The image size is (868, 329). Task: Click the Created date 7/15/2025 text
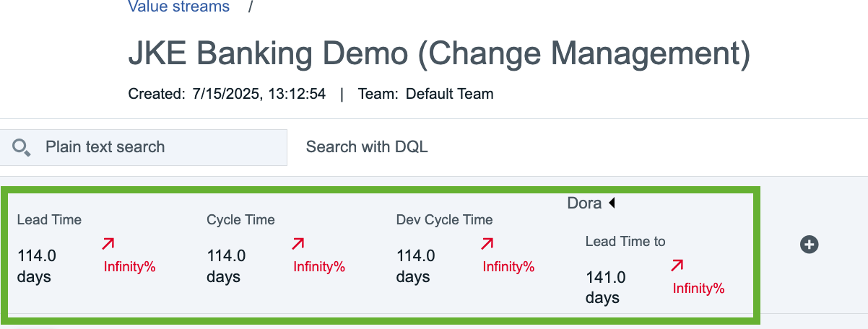tap(227, 94)
